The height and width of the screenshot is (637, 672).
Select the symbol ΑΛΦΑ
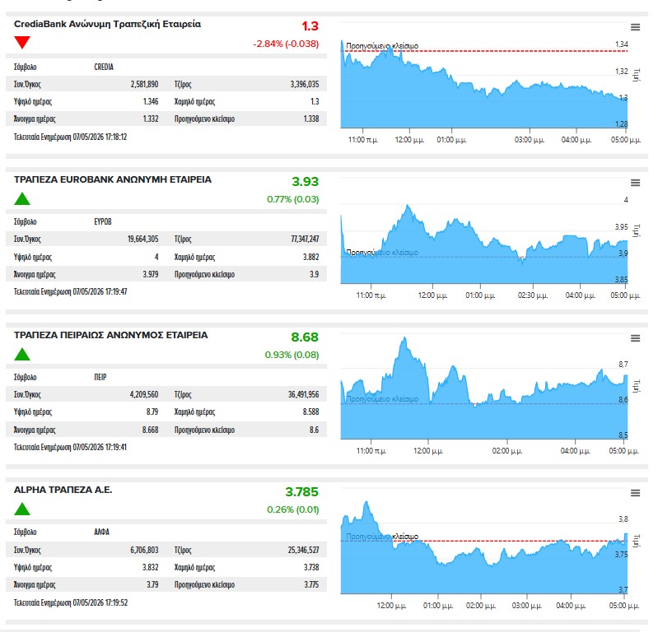pos(101,532)
